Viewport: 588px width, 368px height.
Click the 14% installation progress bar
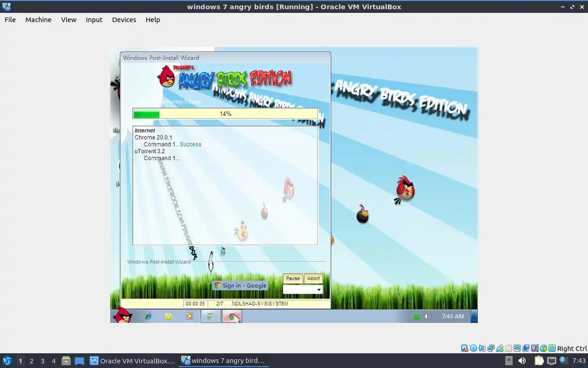pyautogui.click(x=226, y=114)
